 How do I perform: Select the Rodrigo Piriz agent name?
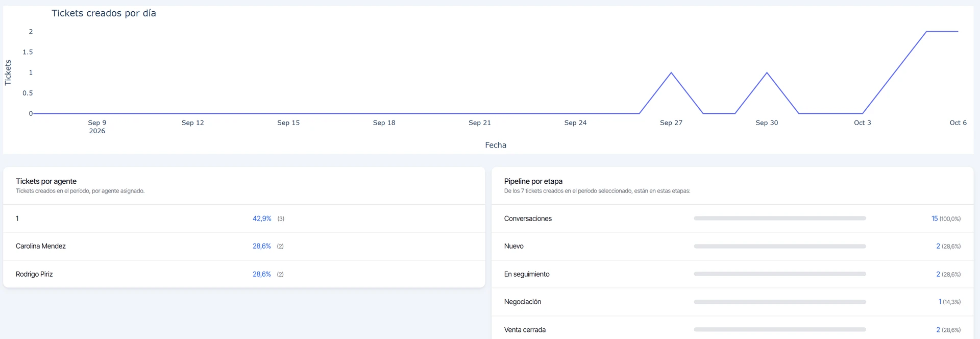click(34, 274)
